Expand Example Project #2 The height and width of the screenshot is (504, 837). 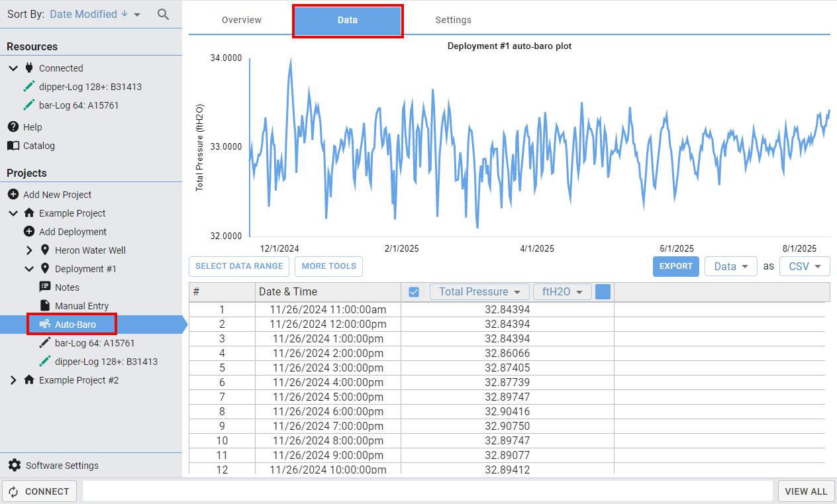tap(13, 380)
